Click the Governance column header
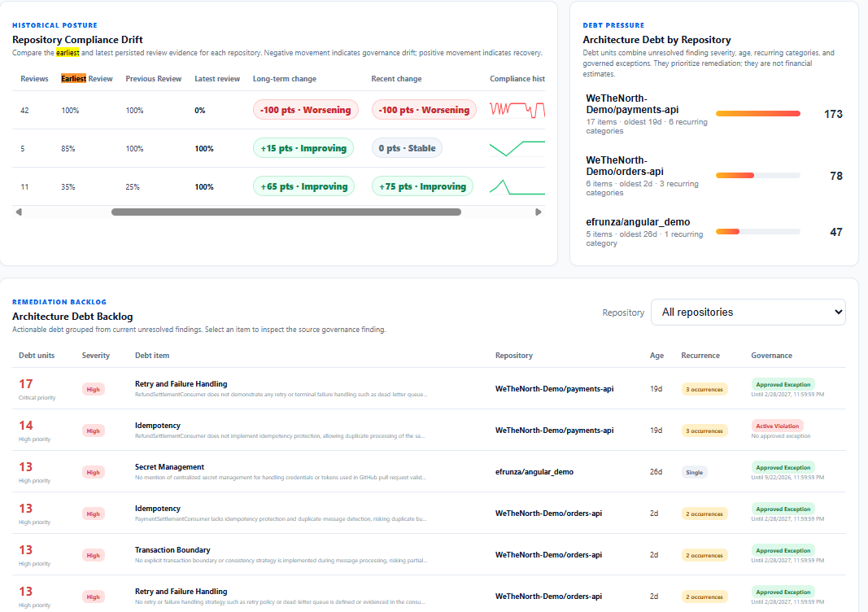Image resolution: width=868 pixels, height=612 pixels. coord(772,356)
